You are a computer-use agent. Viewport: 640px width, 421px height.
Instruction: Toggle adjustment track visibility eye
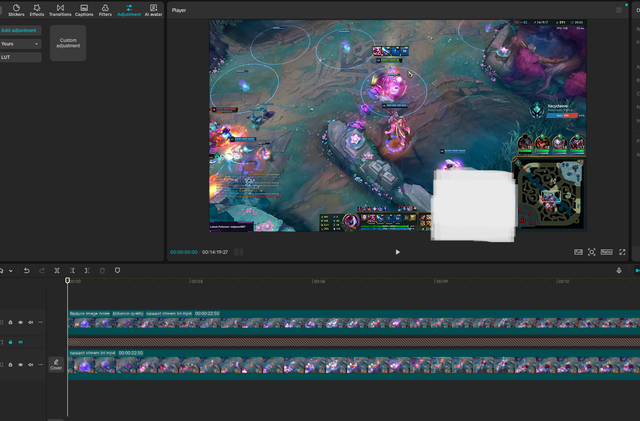[x=20, y=342]
